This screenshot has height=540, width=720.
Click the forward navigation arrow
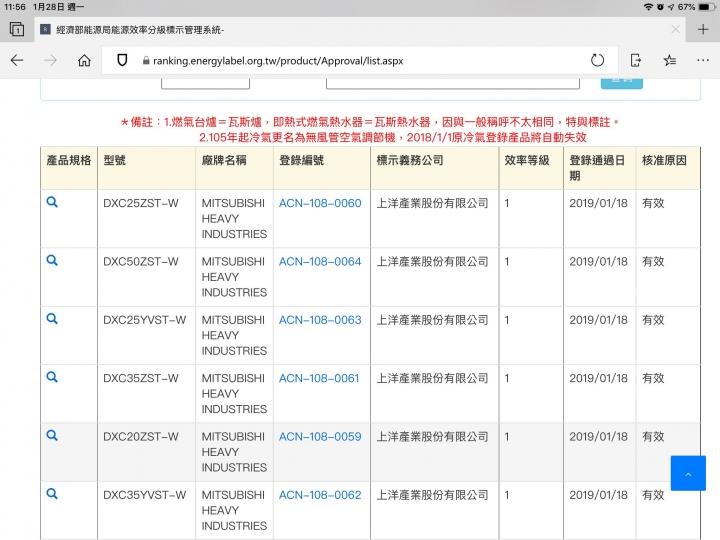[51, 60]
